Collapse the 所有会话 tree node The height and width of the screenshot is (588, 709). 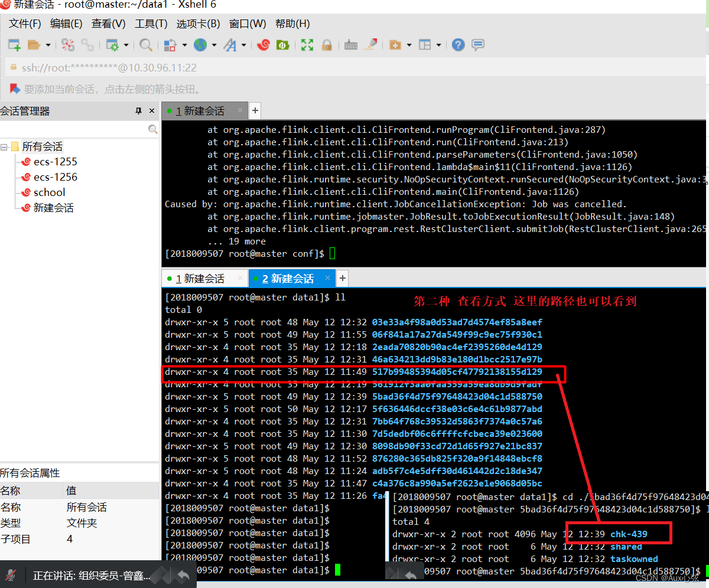pyautogui.click(x=5, y=146)
